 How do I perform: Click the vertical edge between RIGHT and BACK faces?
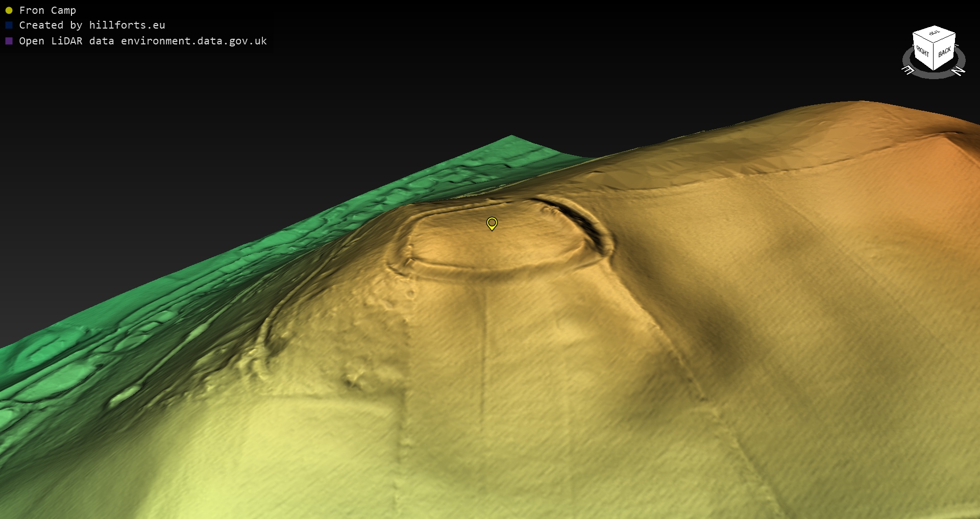click(934, 57)
